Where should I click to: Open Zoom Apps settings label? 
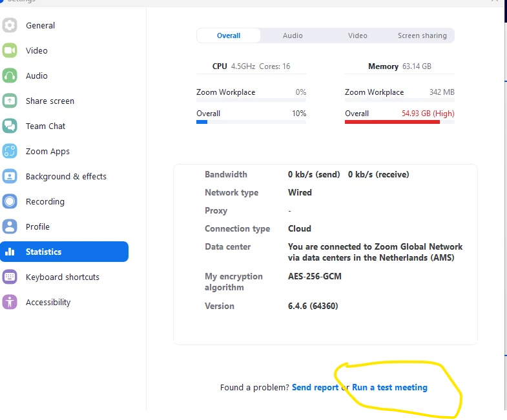[x=48, y=152]
